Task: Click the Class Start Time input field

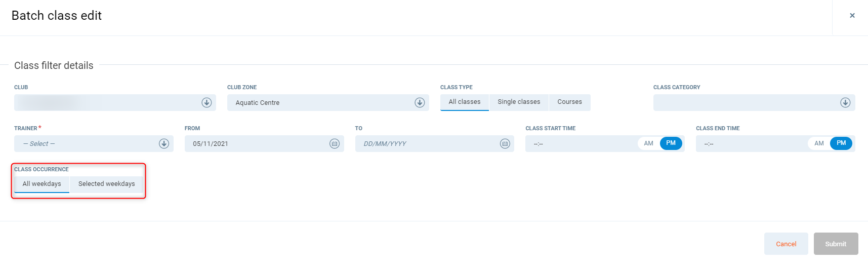Action: (x=580, y=143)
